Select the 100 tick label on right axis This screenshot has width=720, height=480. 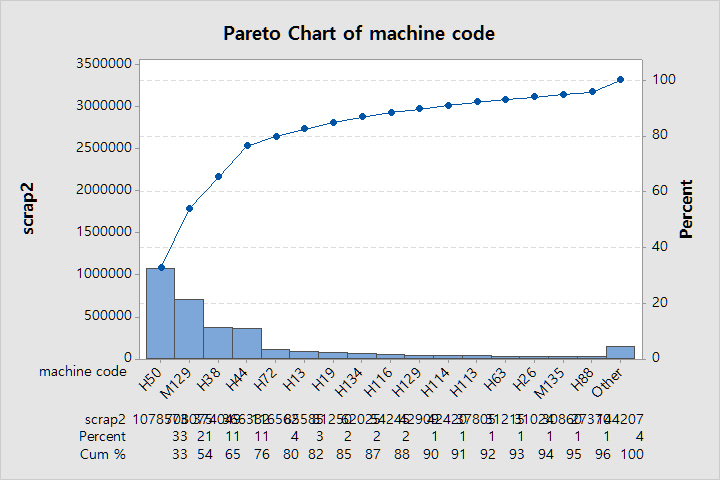click(x=662, y=80)
